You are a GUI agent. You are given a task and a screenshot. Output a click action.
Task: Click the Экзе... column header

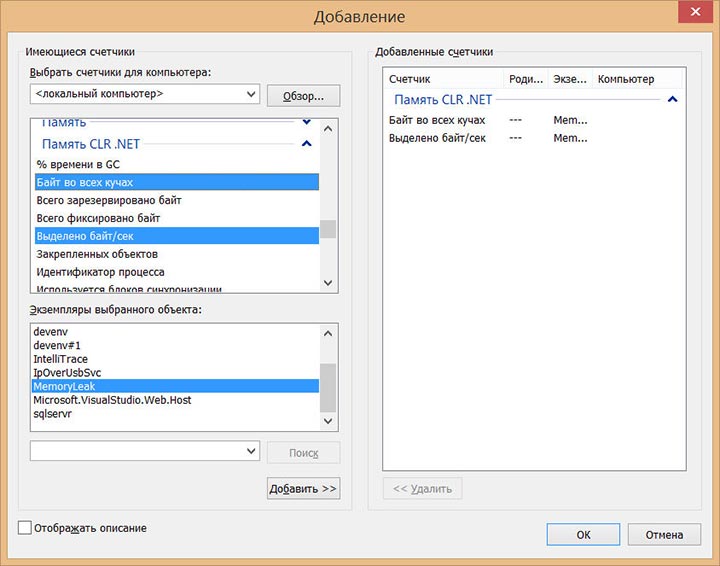(x=570, y=79)
